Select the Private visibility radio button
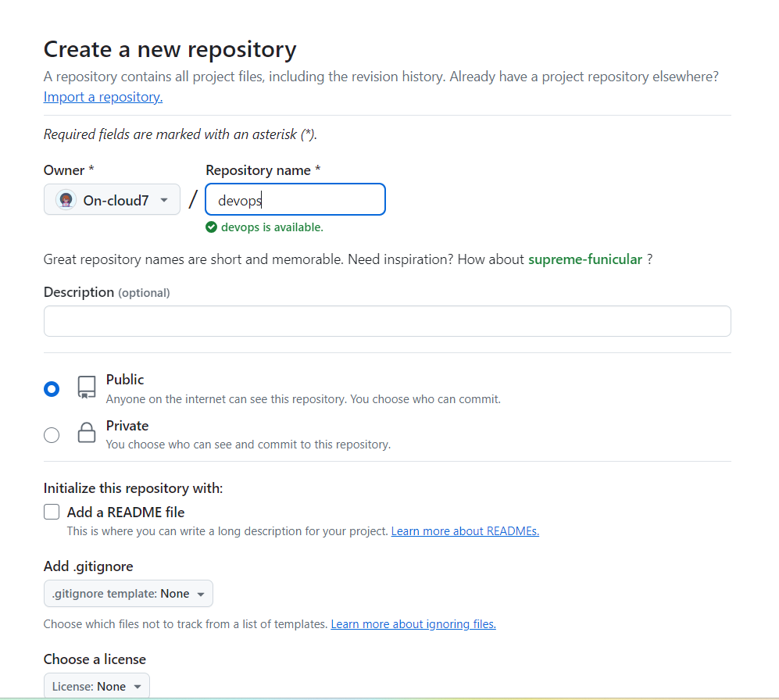Image resolution: width=779 pixels, height=700 pixels. tap(52, 435)
